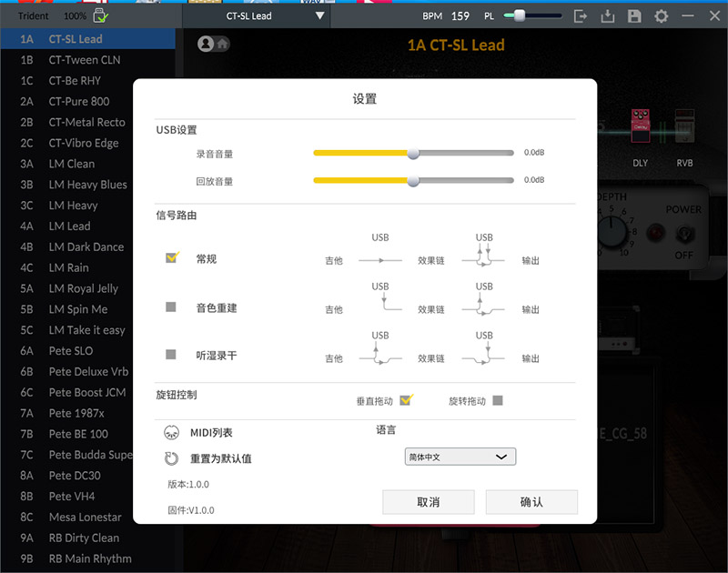
Task: Open the 简体中文 language dropdown
Action: tap(460, 457)
